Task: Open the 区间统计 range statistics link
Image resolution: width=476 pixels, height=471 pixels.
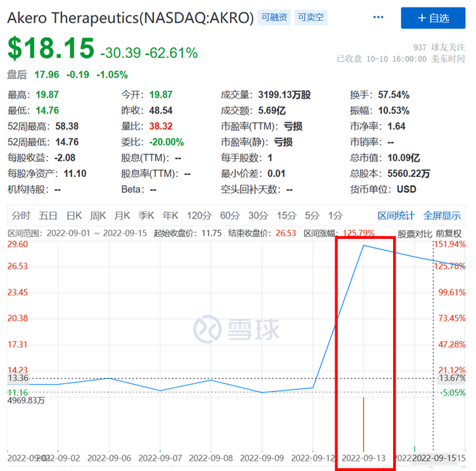Action: click(x=396, y=216)
